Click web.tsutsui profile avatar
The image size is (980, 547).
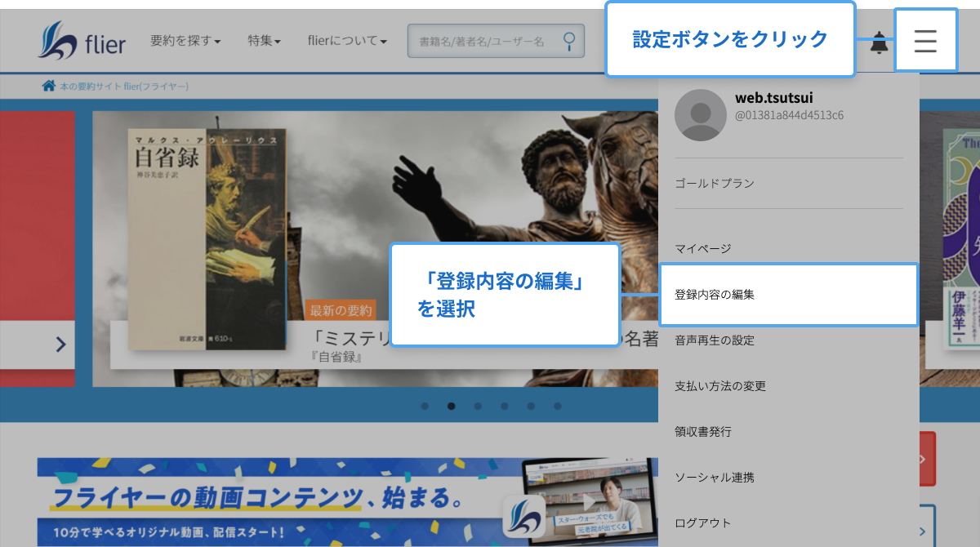tap(700, 115)
